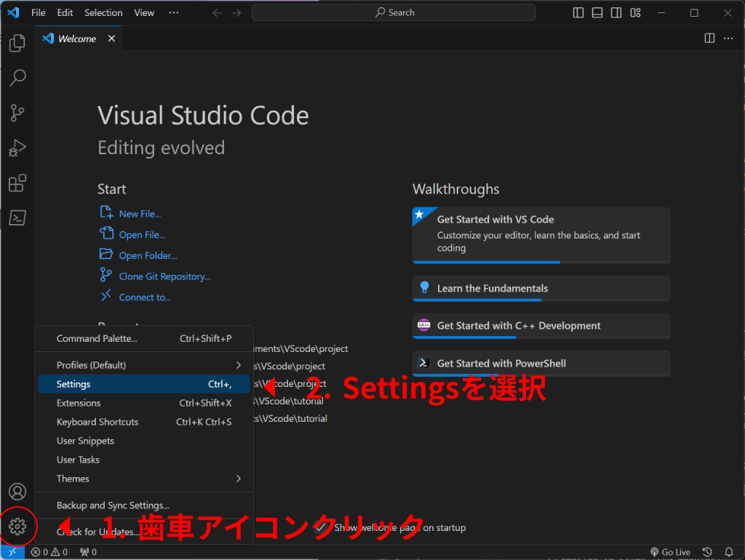745x560 pixels.
Task: Choose Extensions in the Manage menu
Action: (x=144, y=403)
